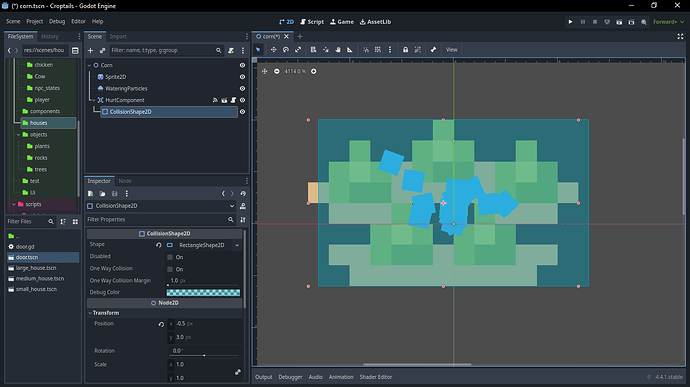Activate the Pan Mode hand tool
690x387 pixels.
[x=338, y=50]
